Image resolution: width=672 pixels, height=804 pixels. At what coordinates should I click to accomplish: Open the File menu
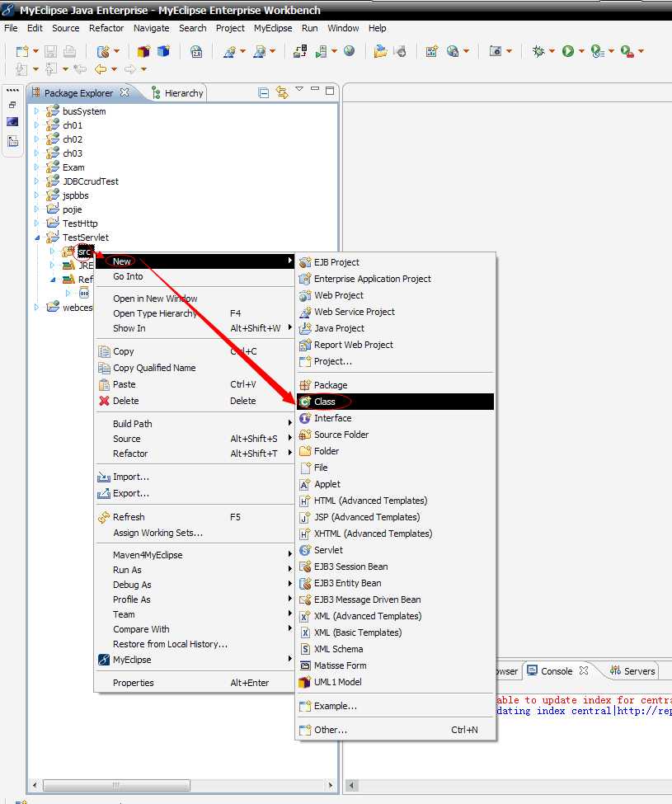point(11,28)
